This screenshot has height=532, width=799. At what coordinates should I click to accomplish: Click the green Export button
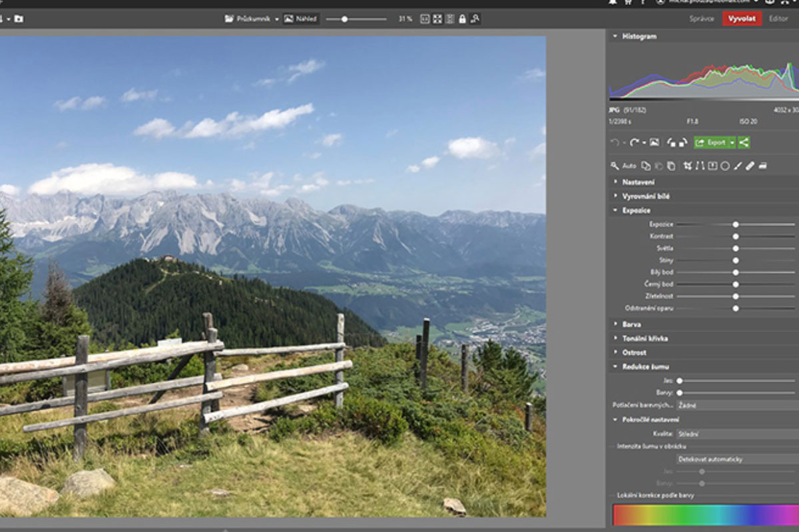711,142
